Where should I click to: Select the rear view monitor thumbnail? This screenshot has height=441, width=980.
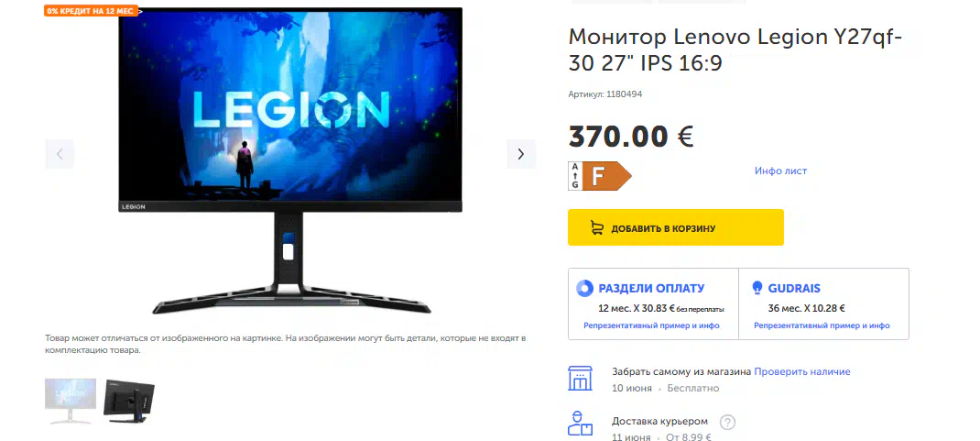129,401
